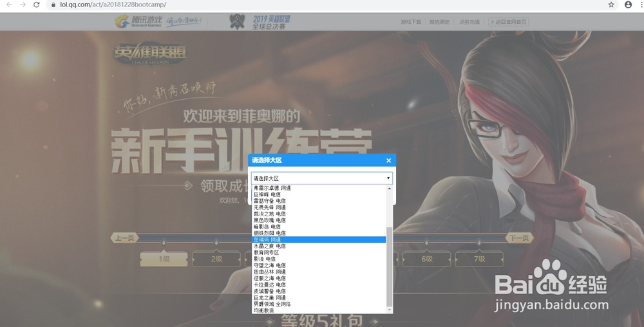The height and width of the screenshot is (327, 644).
Task: Click the timeline marker above 2级
Action: tap(216, 243)
